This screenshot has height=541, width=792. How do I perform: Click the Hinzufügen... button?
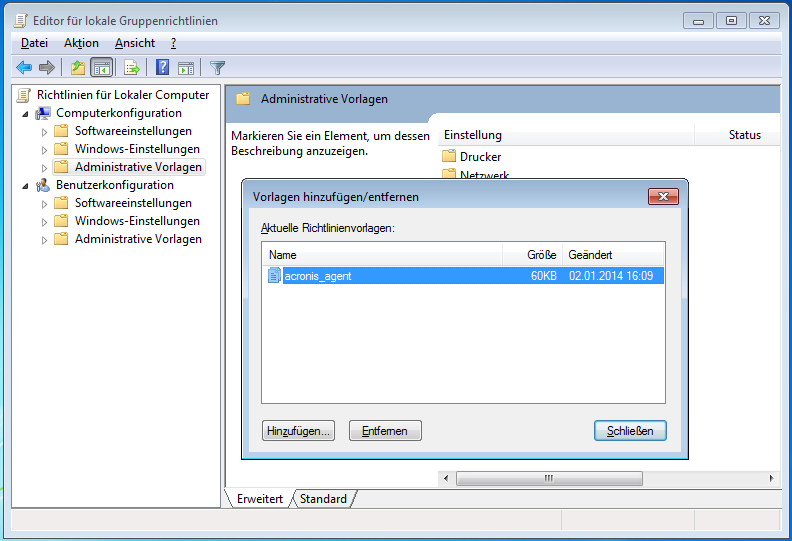299,431
